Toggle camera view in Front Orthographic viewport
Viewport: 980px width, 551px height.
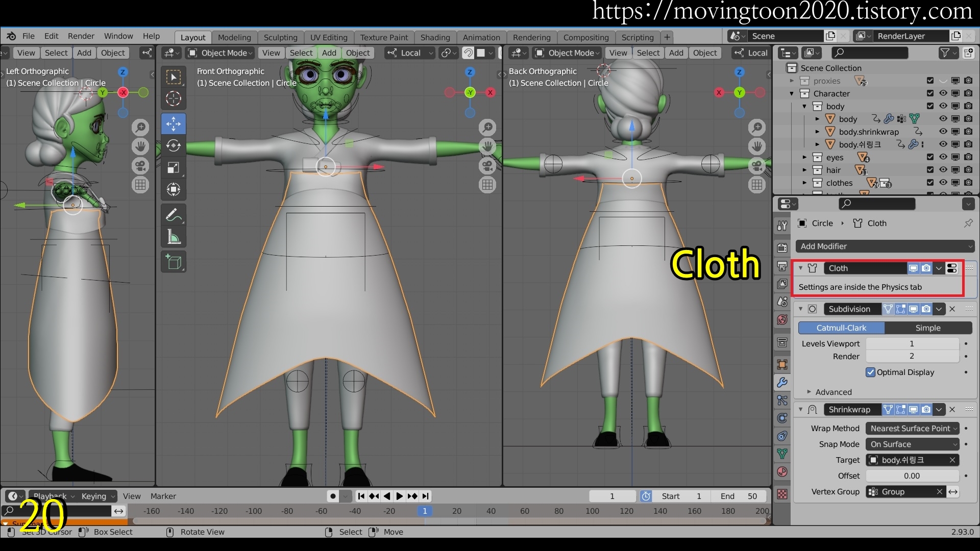pos(487,166)
